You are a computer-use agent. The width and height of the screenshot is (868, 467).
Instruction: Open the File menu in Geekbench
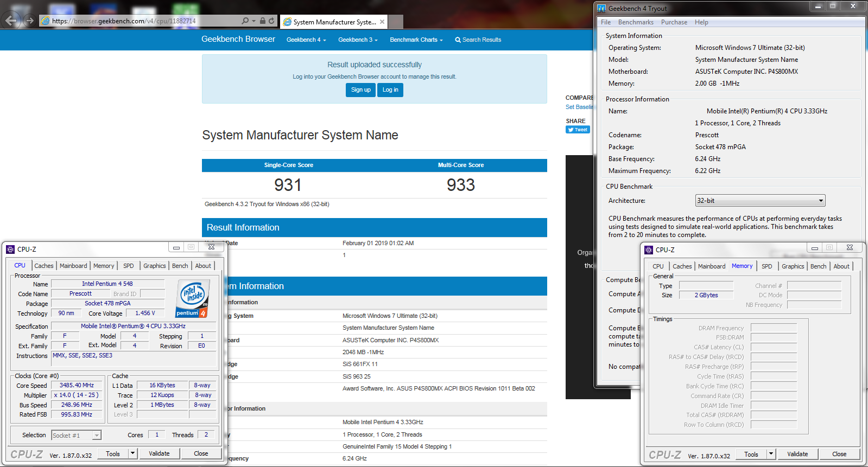(606, 22)
